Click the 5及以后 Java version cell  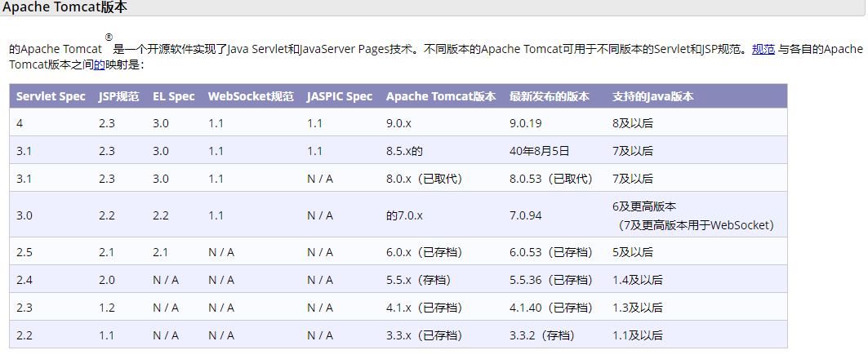coord(633,252)
